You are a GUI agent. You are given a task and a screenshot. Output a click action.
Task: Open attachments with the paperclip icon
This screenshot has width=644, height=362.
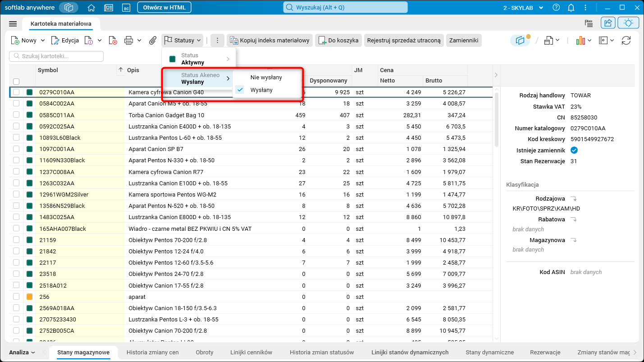click(153, 41)
